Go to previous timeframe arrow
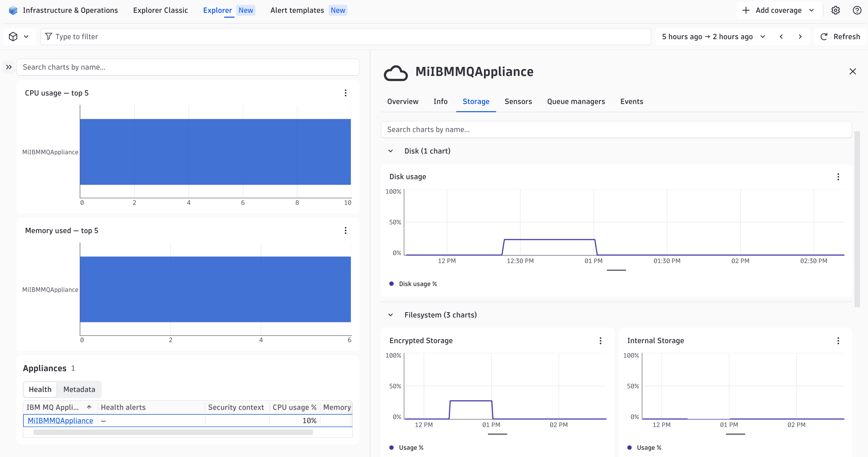Screen dimensions: 868x457 coord(781,37)
